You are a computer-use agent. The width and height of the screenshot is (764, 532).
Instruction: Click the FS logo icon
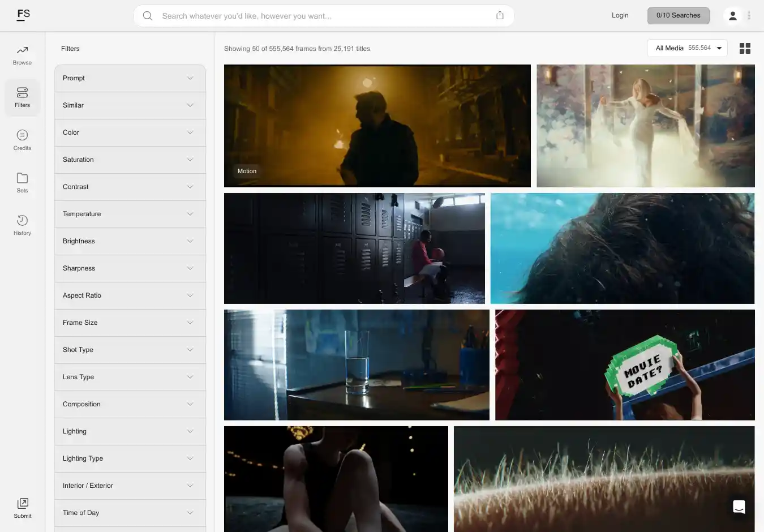23,15
